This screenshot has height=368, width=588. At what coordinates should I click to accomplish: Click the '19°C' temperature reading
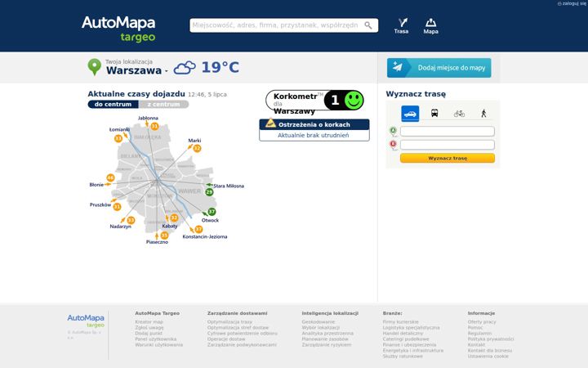tap(220, 68)
